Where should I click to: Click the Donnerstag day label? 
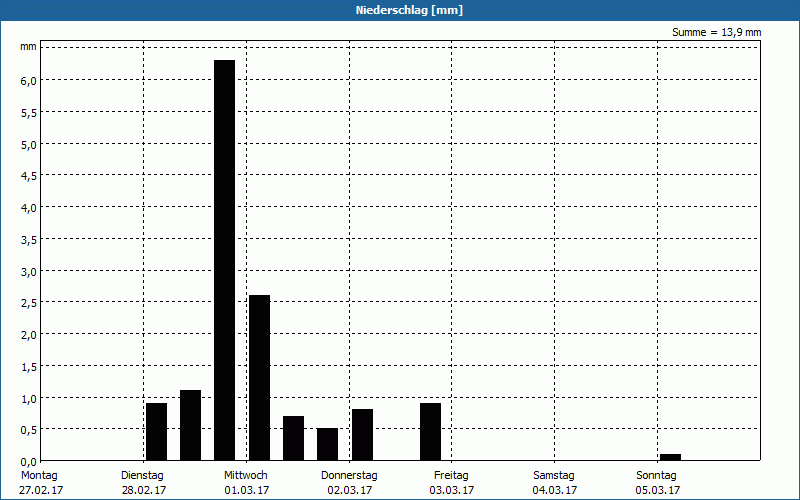coord(349,476)
